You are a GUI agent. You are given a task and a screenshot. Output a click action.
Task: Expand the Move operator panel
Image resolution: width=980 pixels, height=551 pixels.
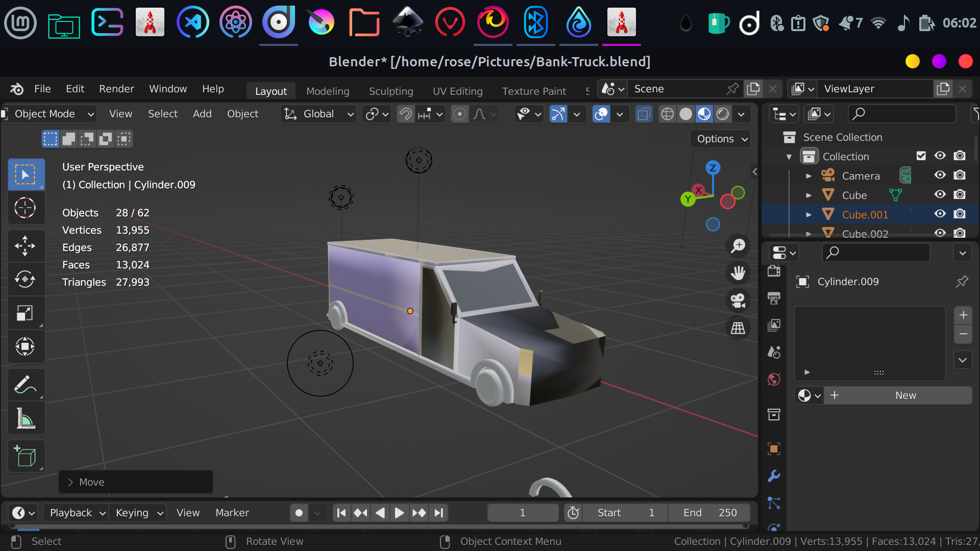pos(136,482)
